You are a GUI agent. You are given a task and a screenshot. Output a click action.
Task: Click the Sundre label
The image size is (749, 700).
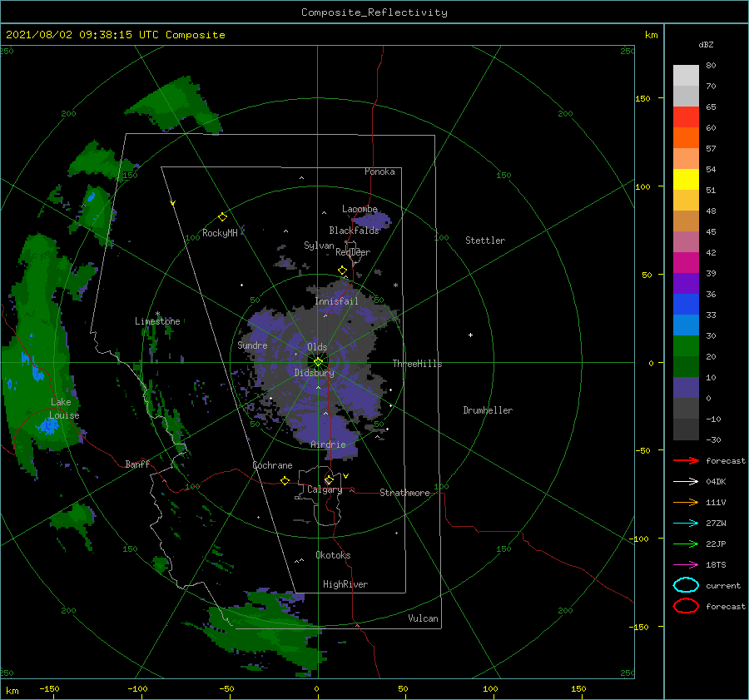click(x=253, y=345)
